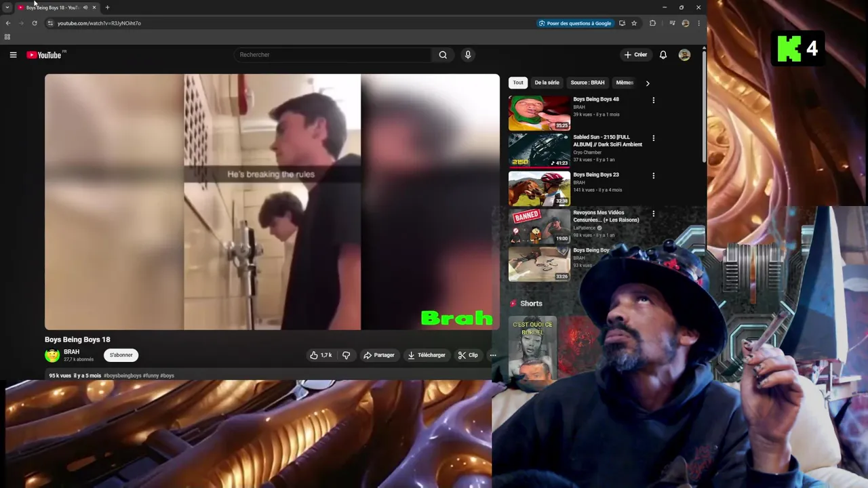868x488 pixels.
Task: Click the Cryo Chamber channel name
Action: pyautogui.click(x=587, y=152)
